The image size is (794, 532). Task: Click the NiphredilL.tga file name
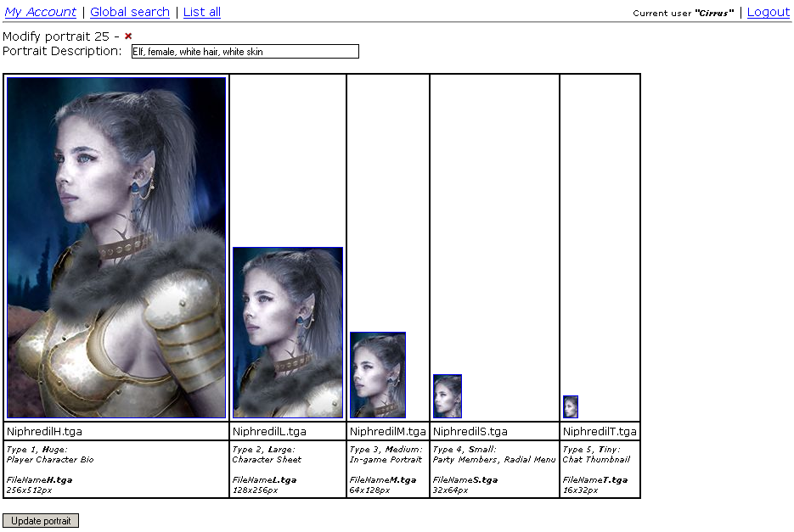click(x=269, y=431)
